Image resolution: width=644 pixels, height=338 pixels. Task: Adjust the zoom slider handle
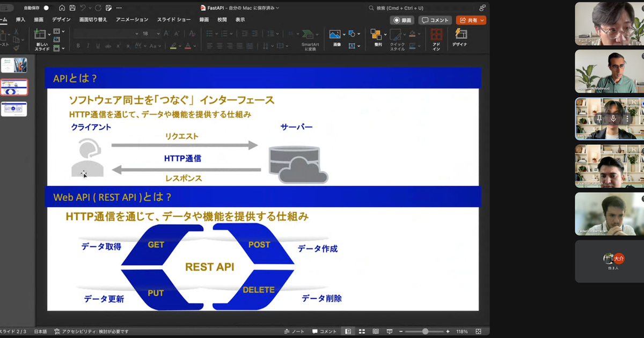pos(425,332)
